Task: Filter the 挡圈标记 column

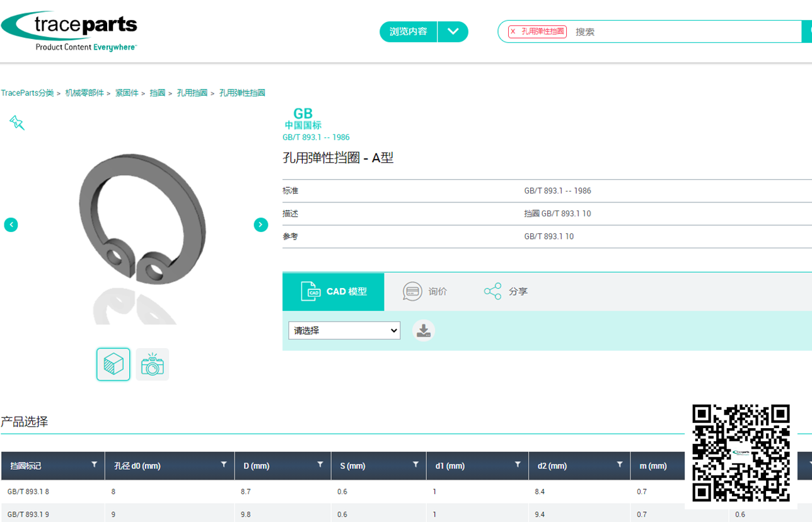Action: [x=95, y=464]
